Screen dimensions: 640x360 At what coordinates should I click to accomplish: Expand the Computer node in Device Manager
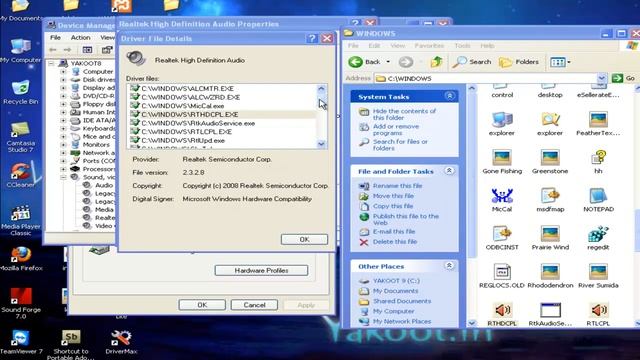[x=63, y=71]
